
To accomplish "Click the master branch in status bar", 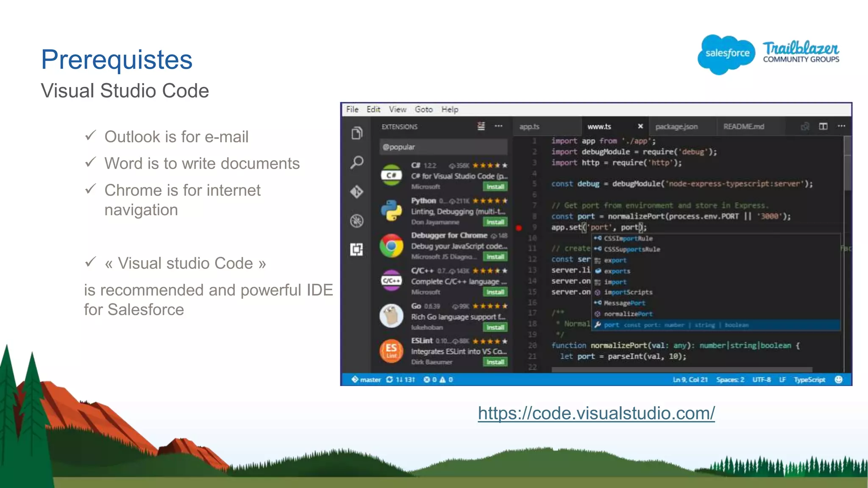I will click(366, 380).
